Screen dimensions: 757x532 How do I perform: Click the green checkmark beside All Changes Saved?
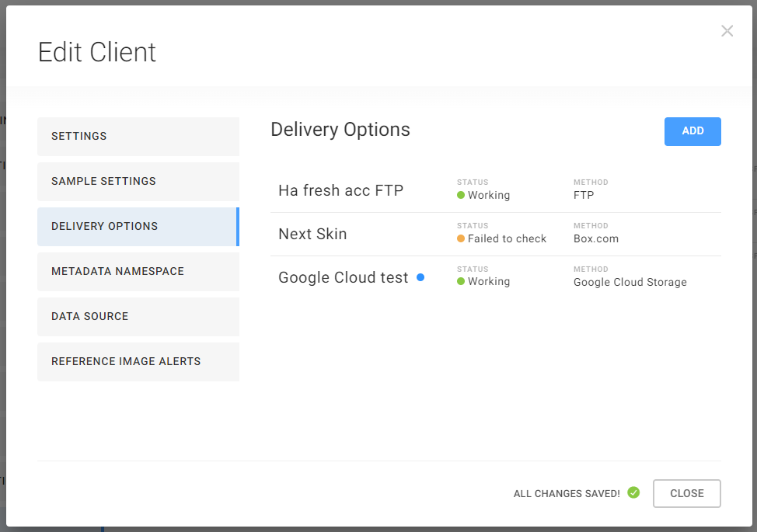click(x=633, y=492)
